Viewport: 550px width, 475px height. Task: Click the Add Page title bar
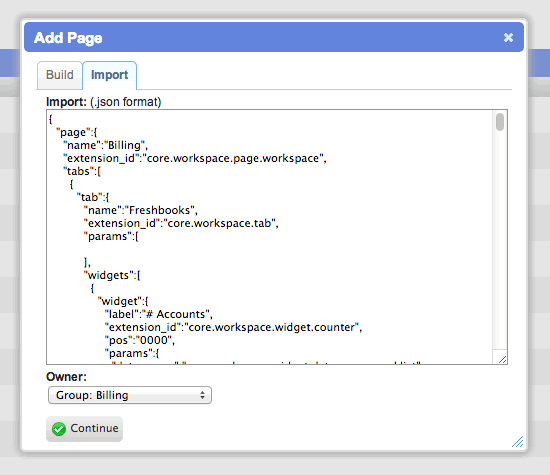click(274, 37)
